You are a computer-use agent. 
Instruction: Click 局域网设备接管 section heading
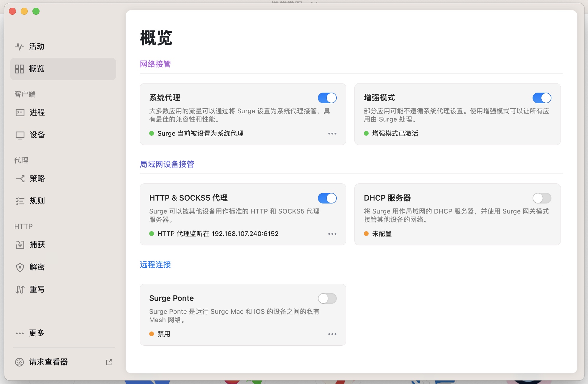click(167, 164)
